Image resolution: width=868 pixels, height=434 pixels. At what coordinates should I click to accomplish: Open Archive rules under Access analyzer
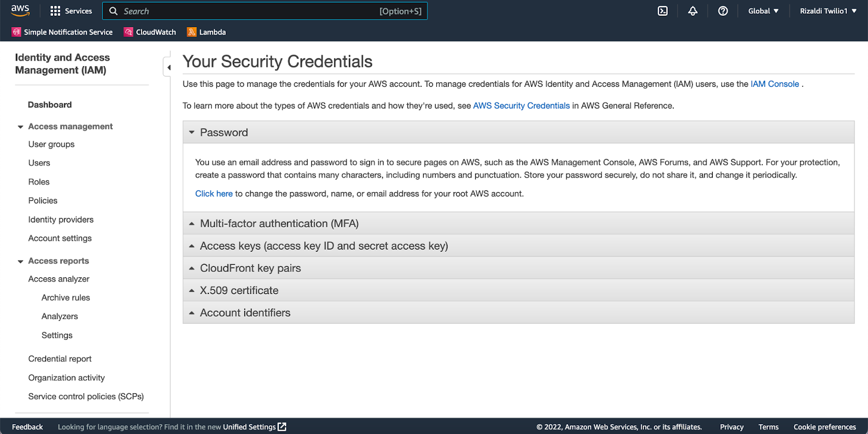(x=66, y=298)
